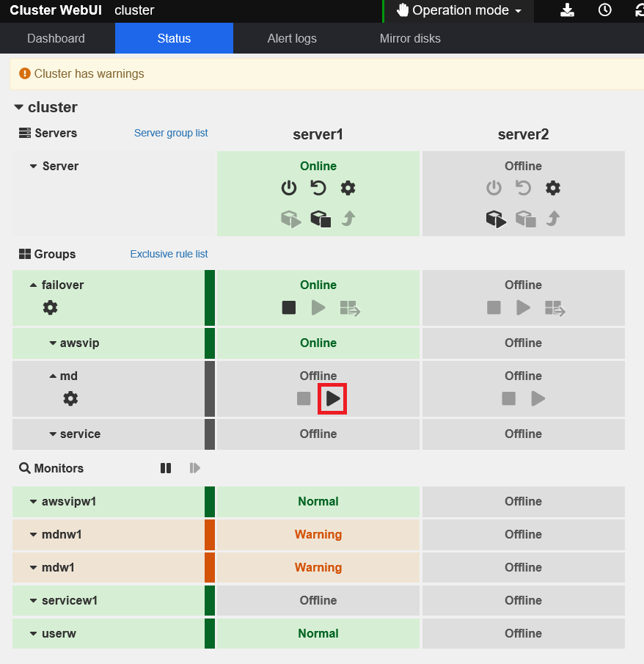
Task: Click the server1 shutdown power icon
Action: (289, 189)
